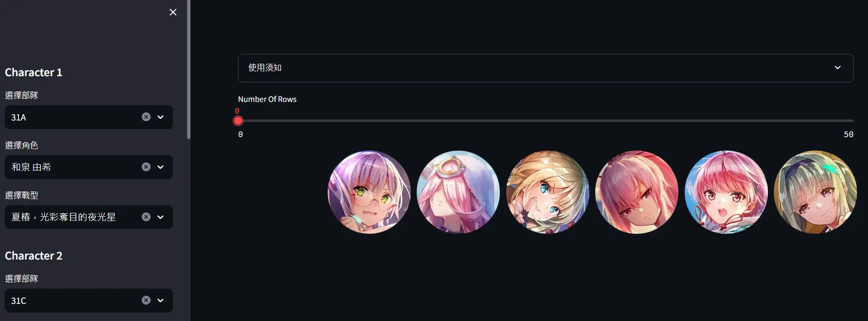Click the 夏椿，光彩奪目的夜光星 select field
Screen dimensions: 868x321
point(89,217)
